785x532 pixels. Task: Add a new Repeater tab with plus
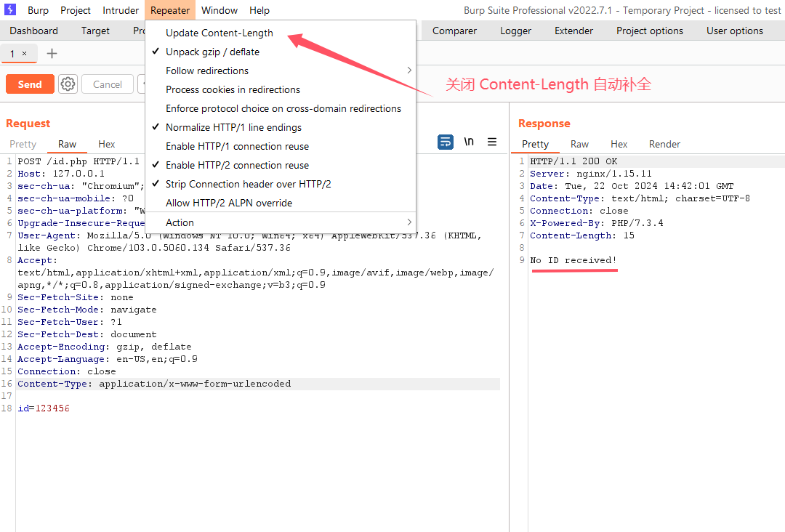pos(52,54)
